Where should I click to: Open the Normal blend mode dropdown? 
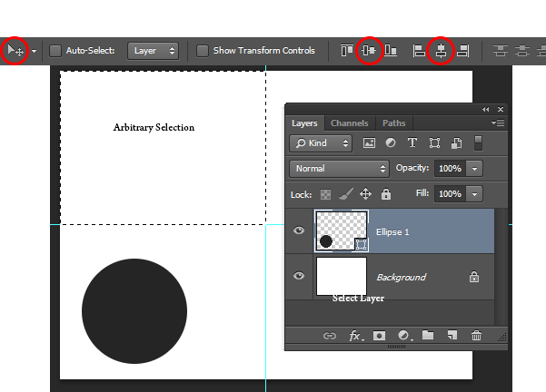click(340, 169)
